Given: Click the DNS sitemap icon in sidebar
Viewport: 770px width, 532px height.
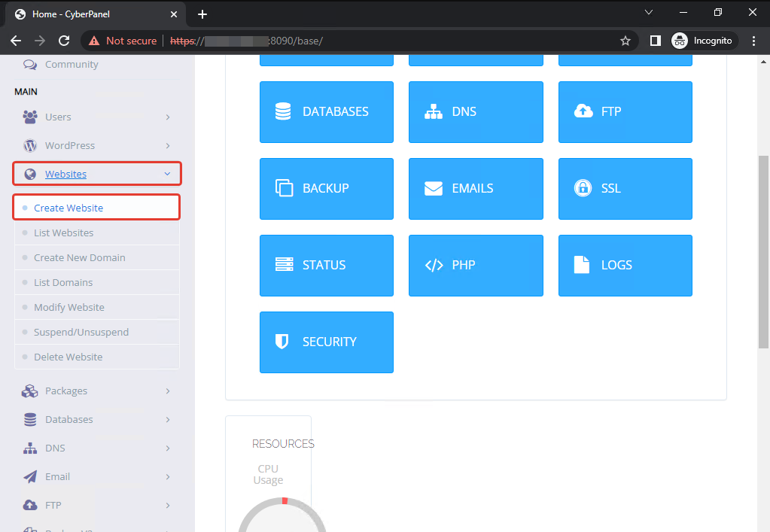Looking at the screenshot, I should pyautogui.click(x=30, y=448).
